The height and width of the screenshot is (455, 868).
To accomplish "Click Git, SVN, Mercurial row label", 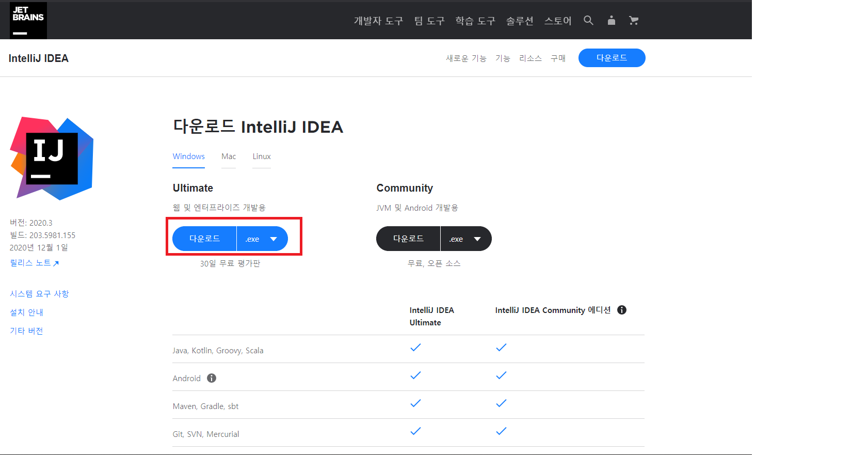I will pyautogui.click(x=206, y=434).
